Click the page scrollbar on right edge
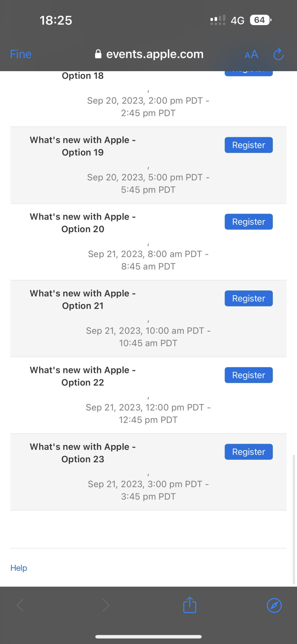 coord(293,519)
